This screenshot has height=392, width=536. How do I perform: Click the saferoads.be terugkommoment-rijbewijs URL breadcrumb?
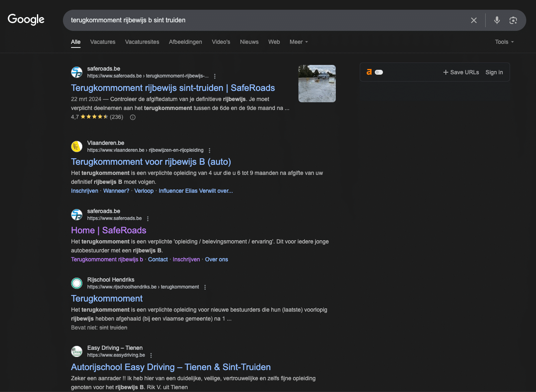click(148, 76)
